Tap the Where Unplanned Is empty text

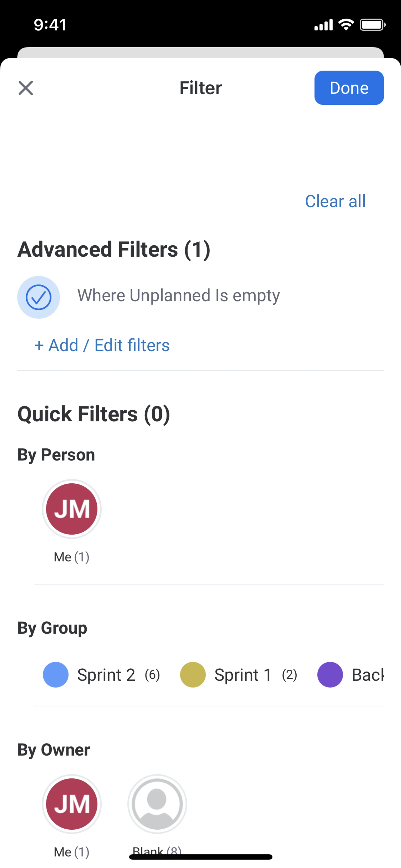click(x=179, y=295)
